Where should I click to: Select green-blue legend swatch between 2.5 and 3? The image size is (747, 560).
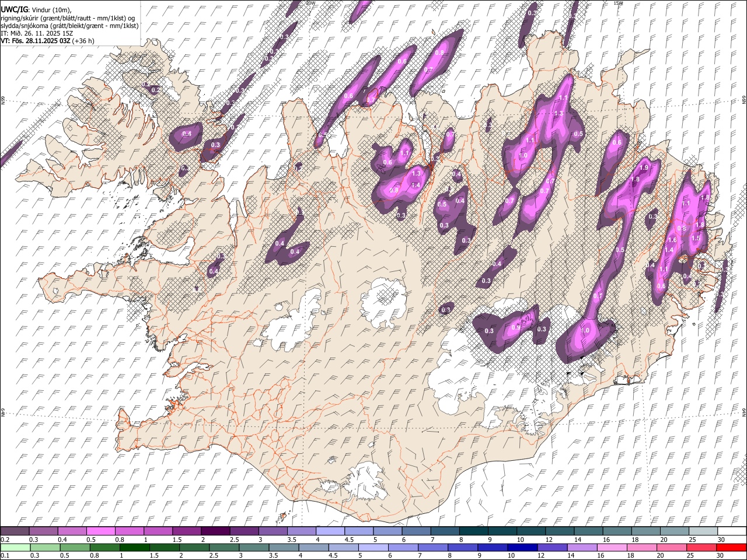pos(224,547)
